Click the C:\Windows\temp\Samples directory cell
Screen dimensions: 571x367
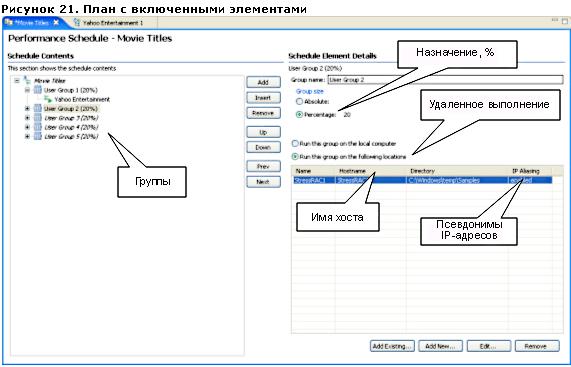[x=457, y=180]
